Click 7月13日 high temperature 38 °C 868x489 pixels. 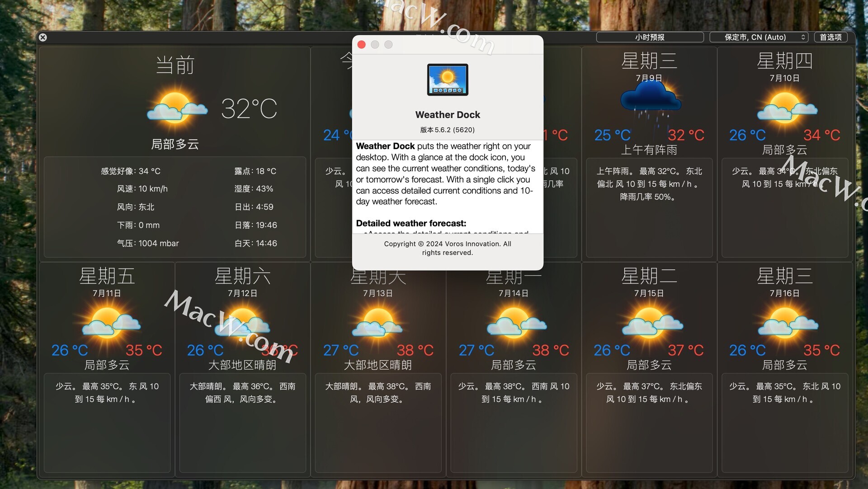pos(415,350)
